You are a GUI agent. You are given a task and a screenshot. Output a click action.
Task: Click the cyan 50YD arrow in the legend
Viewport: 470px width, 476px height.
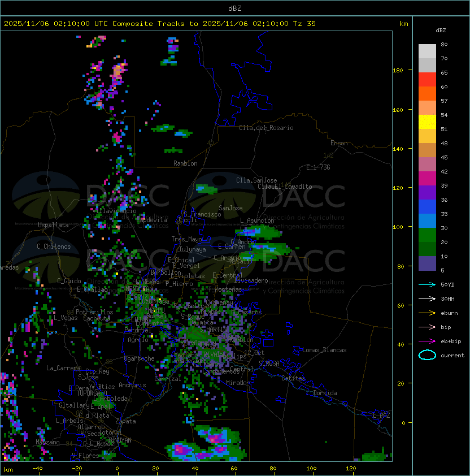[427, 285]
